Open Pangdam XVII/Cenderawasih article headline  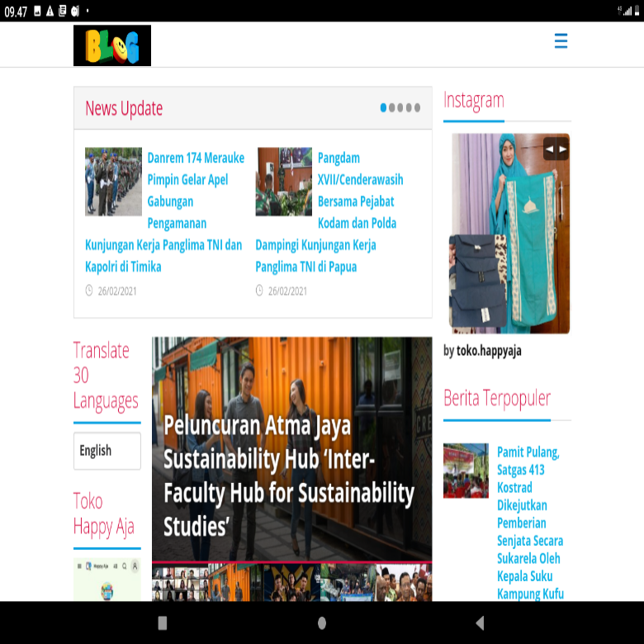click(x=329, y=212)
